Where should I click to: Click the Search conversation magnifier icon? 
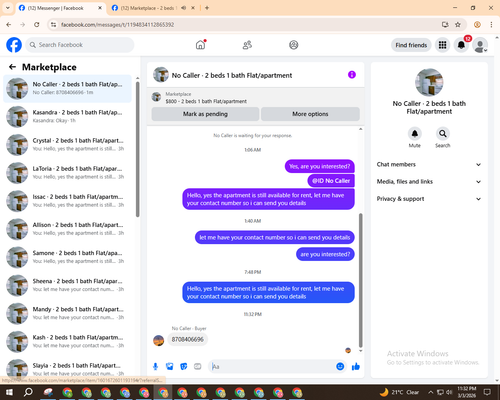pos(443,134)
